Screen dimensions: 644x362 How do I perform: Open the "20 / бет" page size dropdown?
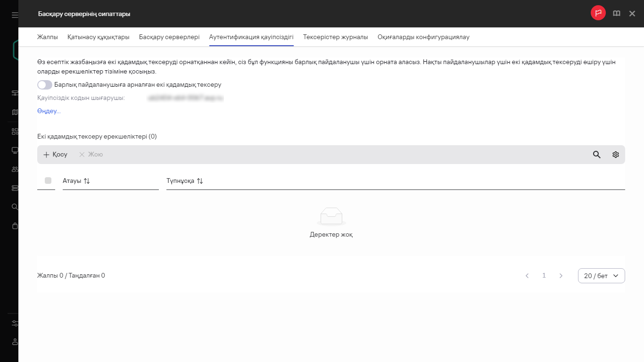coord(601,276)
